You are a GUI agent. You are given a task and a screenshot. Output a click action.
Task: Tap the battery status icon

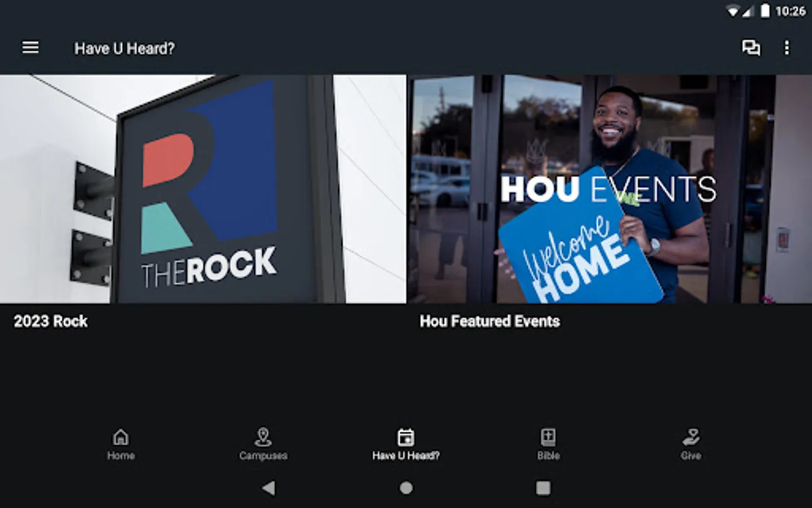click(x=765, y=11)
